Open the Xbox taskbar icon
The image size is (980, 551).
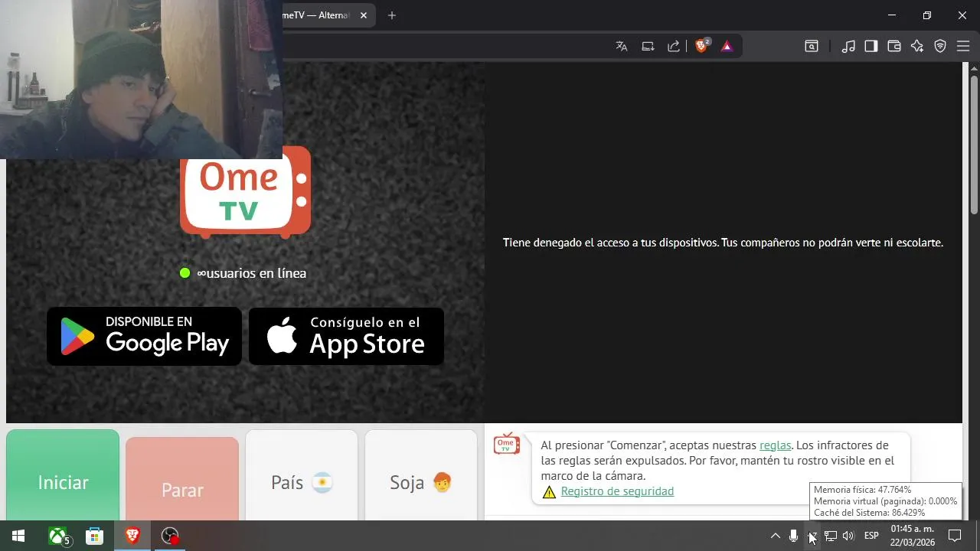pyautogui.click(x=59, y=536)
